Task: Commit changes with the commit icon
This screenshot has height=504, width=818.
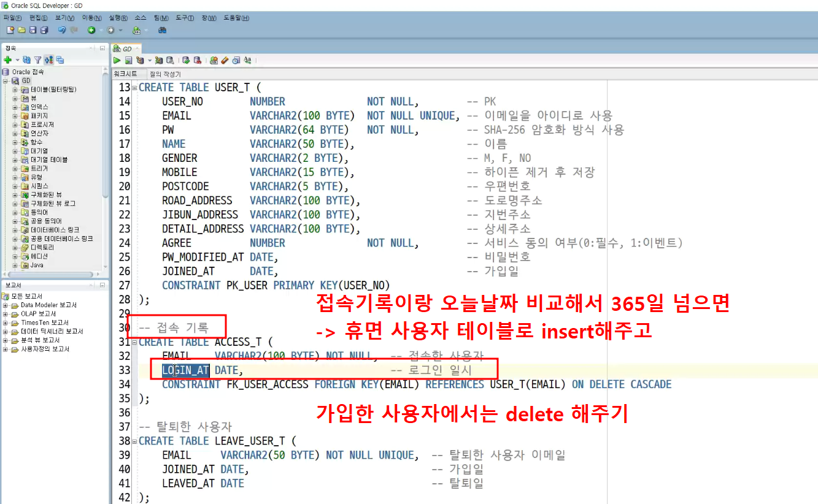Action: [x=186, y=60]
